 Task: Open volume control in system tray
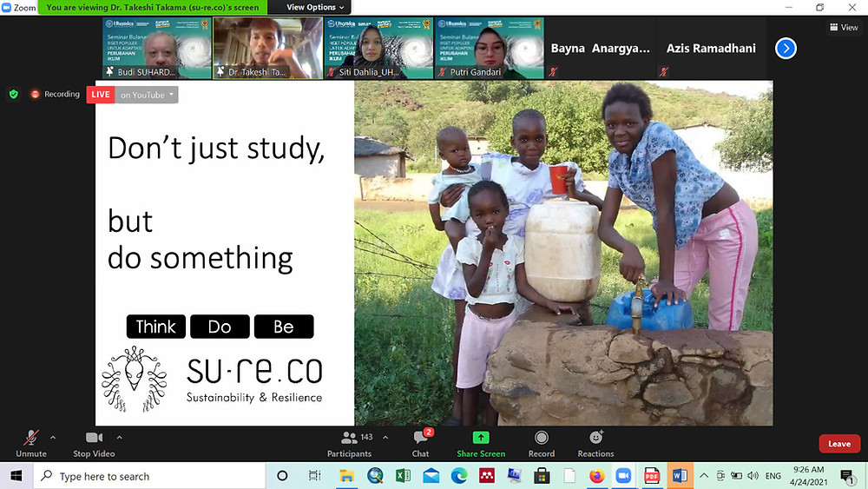(753, 476)
